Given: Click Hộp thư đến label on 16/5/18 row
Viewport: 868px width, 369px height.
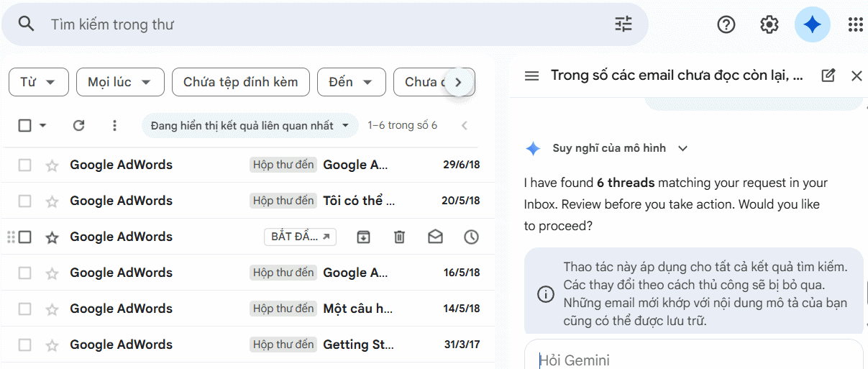Looking at the screenshot, I should point(283,273).
